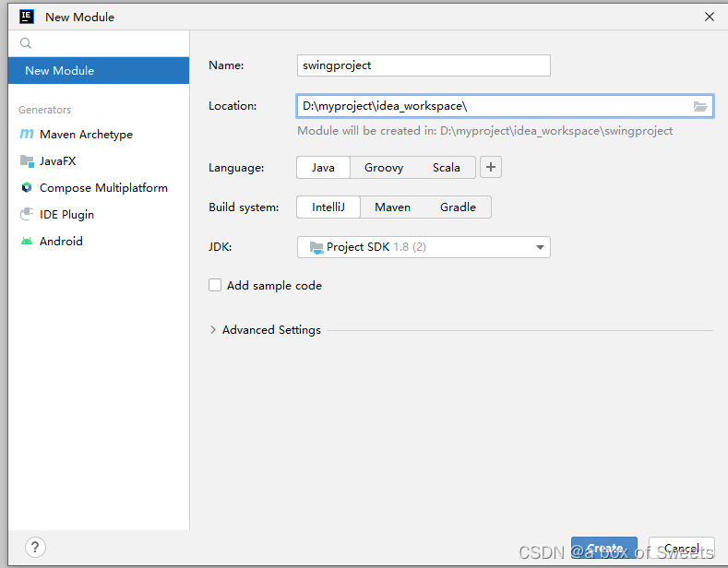Click the Cancel button
This screenshot has height=568, width=728.
point(681,548)
